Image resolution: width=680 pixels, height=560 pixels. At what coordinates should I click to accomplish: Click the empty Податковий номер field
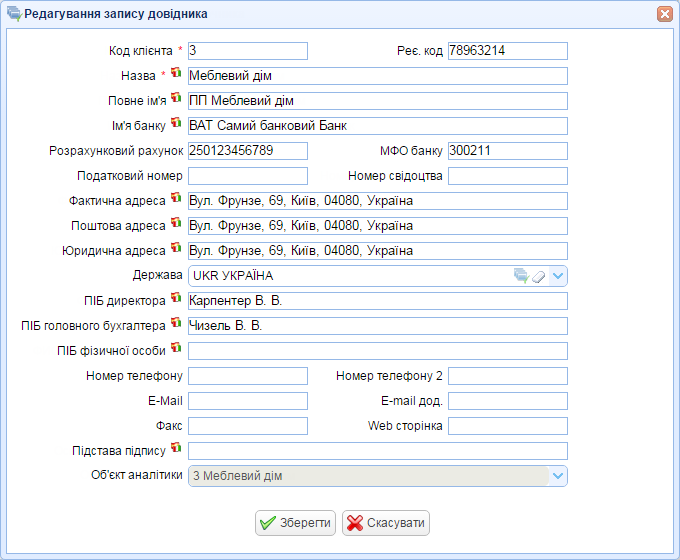tap(248, 176)
